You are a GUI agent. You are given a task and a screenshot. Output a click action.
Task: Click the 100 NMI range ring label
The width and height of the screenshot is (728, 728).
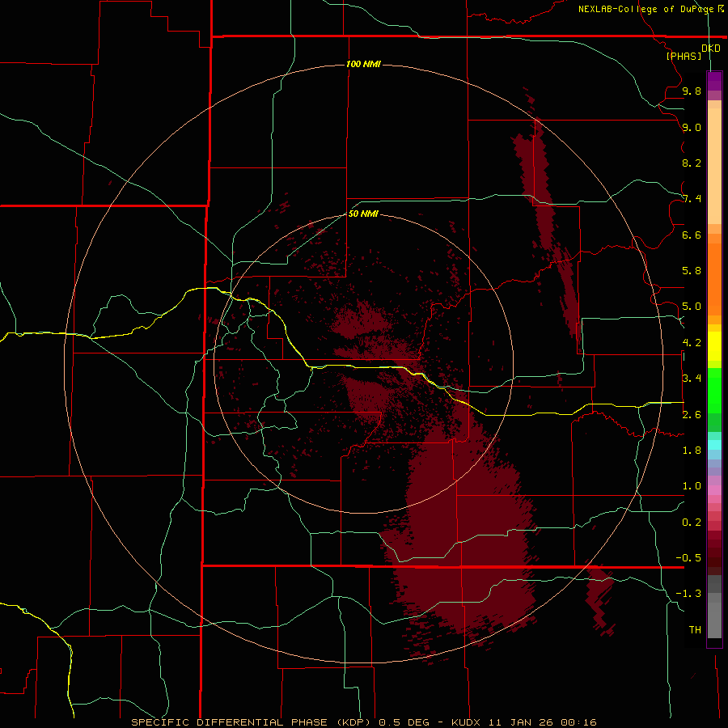click(x=363, y=64)
